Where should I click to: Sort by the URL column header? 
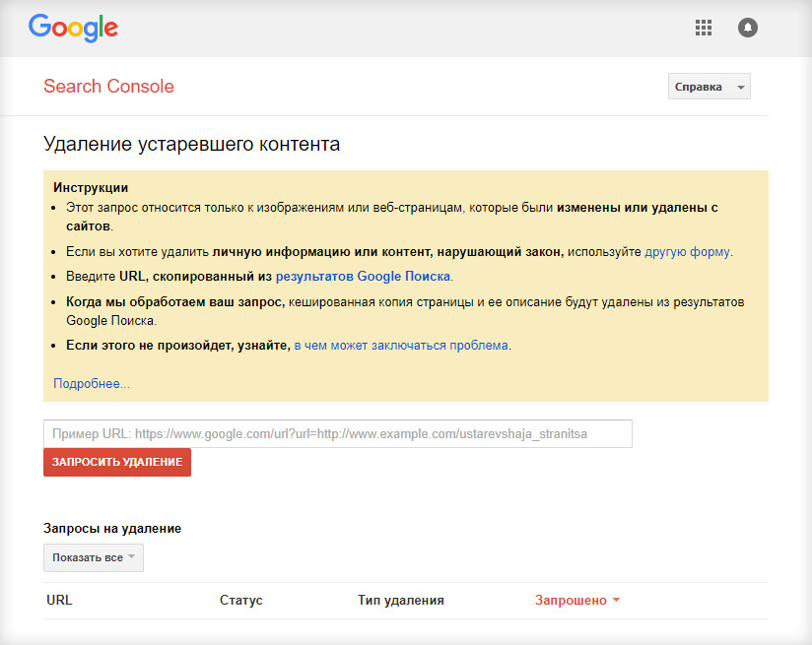coord(59,600)
